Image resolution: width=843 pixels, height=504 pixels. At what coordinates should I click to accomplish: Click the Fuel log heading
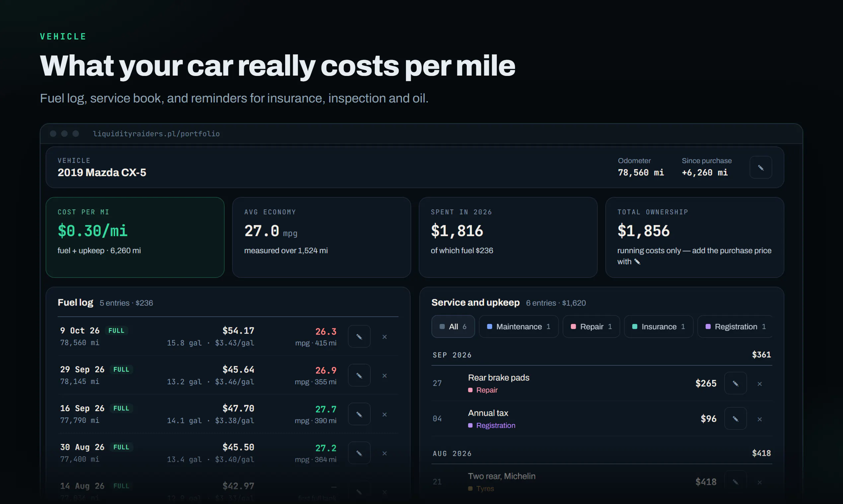(75, 302)
